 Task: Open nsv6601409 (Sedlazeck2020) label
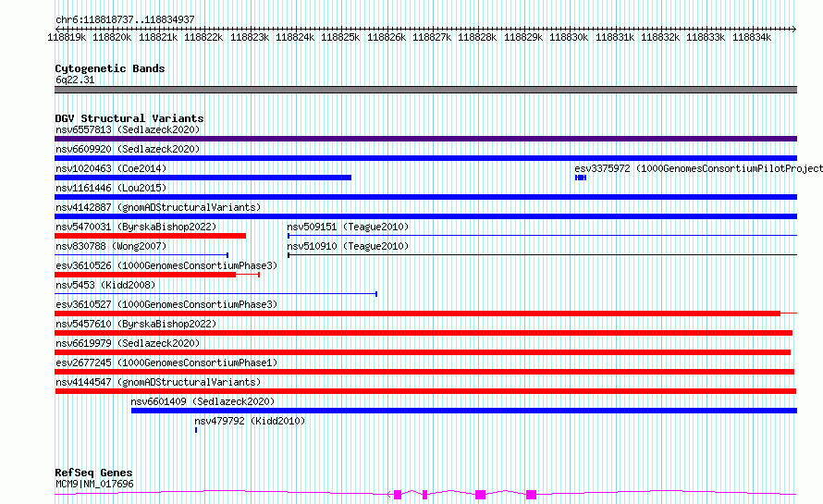pos(203,401)
